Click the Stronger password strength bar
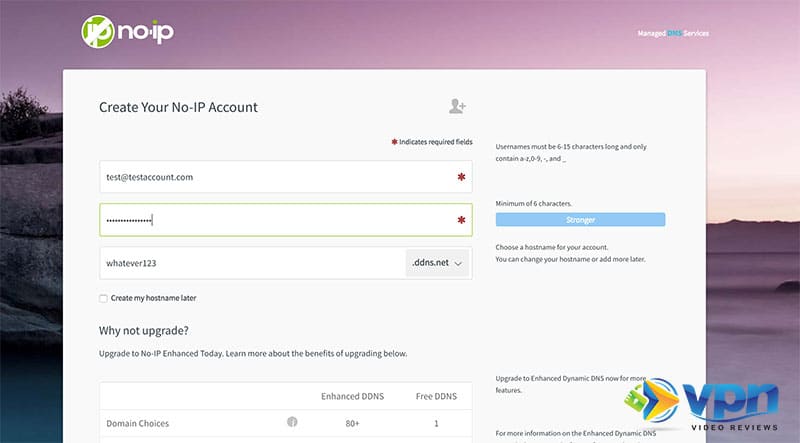The width and height of the screenshot is (800, 443). (580, 220)
